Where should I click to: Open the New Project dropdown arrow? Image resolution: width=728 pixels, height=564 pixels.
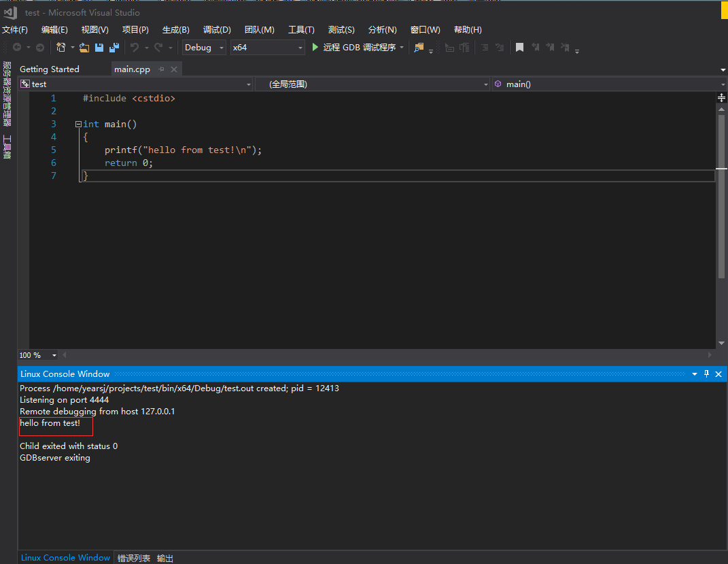(x=73, y=48)
